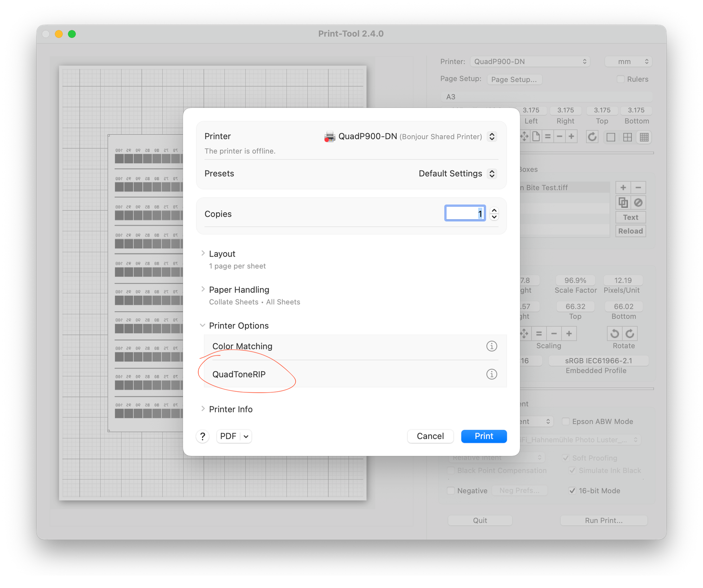The width and height of the screenshot is (703, 588).
Task: Toggle Simulate Ink Black checkbox
Action: 572,471
